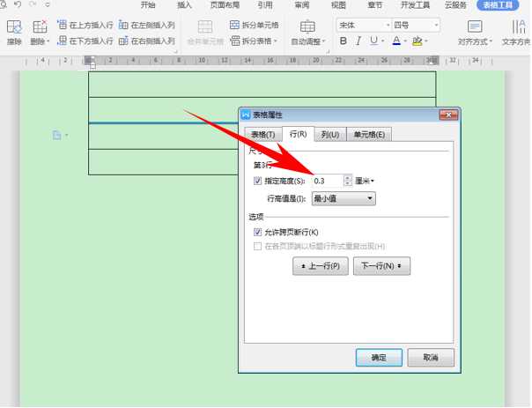
Task: Switch to 表格(T) tab in dialog
Action: (x=263, y=135)
